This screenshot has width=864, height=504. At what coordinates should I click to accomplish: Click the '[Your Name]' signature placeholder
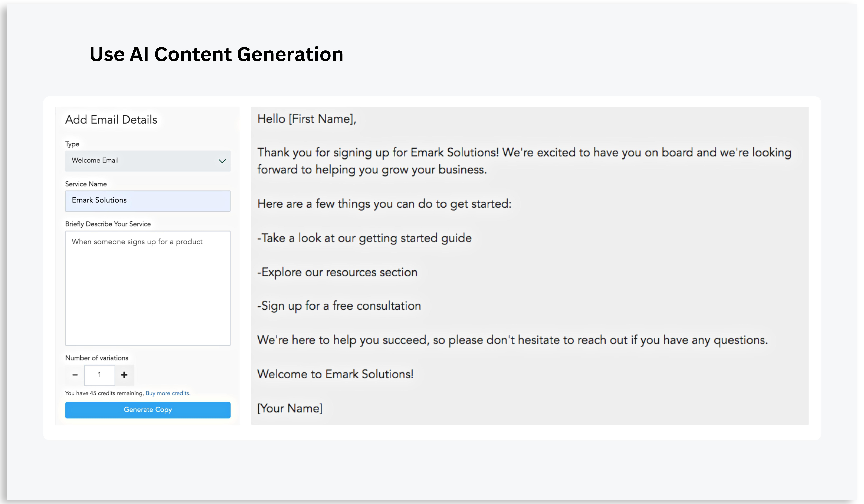(290, 408)
